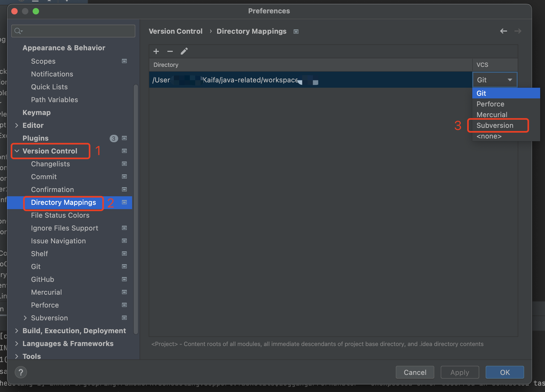
Task: Open the Changelists settings page
Action: pyautogui.click(x=50, y=164)
